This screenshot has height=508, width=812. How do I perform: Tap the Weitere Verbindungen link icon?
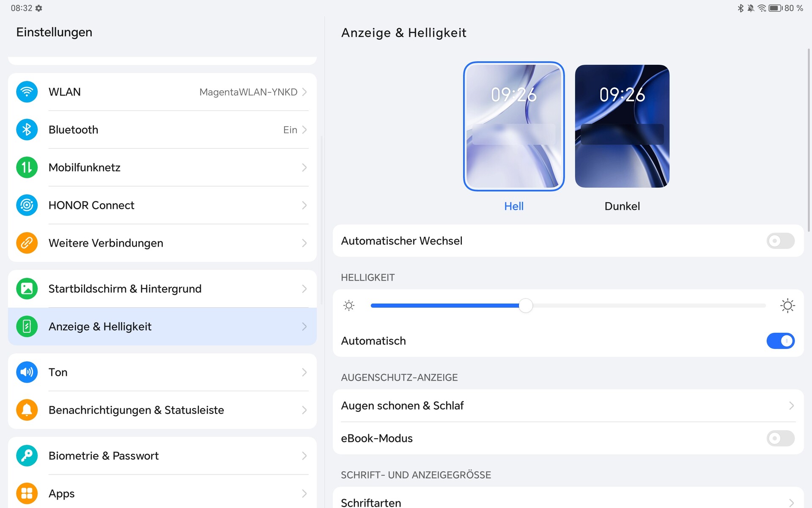click(27, 243)
